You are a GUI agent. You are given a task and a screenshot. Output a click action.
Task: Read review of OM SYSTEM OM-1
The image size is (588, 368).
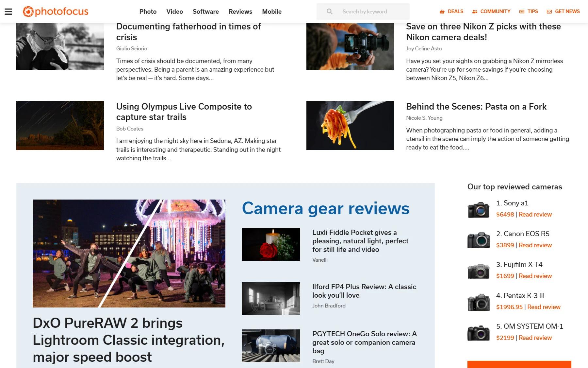[x=535, y=338]
